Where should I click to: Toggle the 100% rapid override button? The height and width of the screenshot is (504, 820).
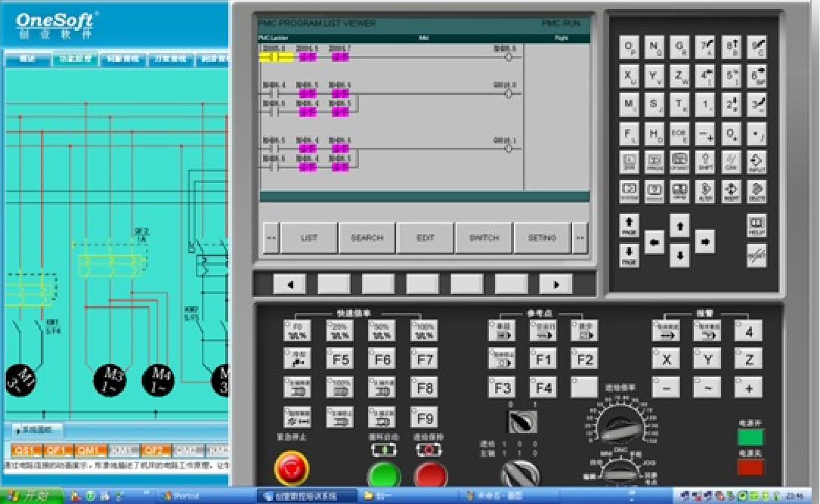coord(424,330)
